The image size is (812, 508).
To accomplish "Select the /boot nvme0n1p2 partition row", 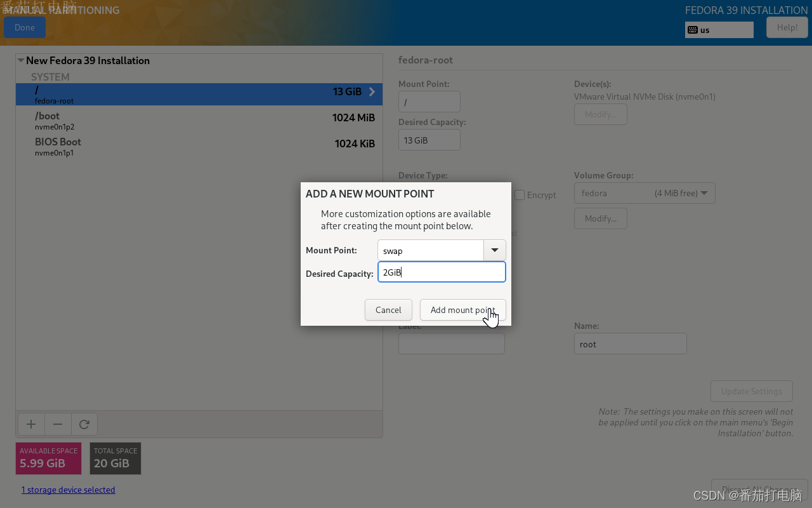I will click(x=199, y=120).
